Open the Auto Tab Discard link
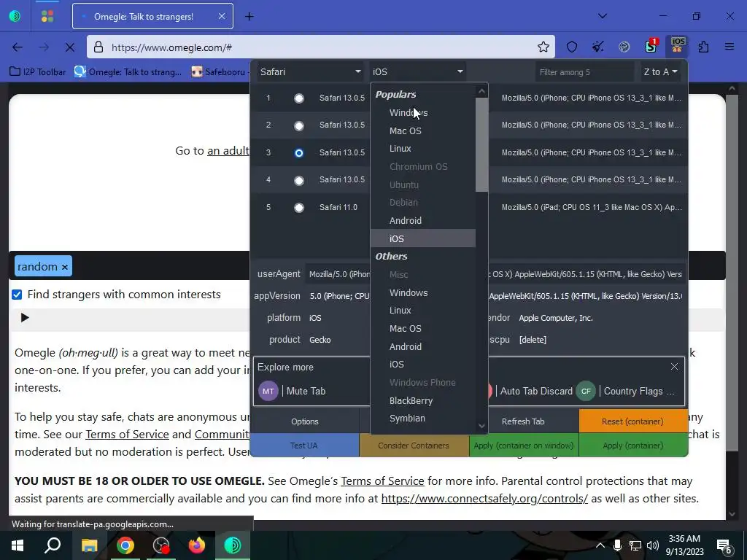Viewport: 747px width, 560px height. click(x=536, y=391)
